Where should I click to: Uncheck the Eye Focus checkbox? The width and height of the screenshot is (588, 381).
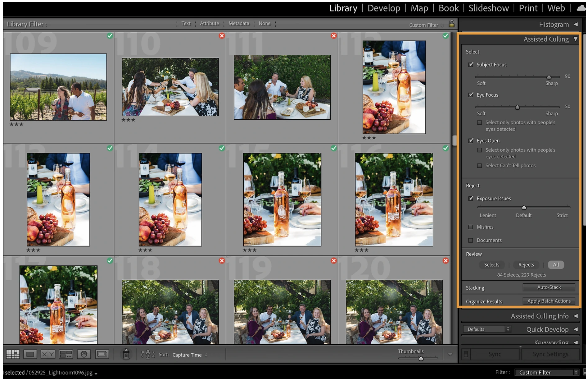471,94
